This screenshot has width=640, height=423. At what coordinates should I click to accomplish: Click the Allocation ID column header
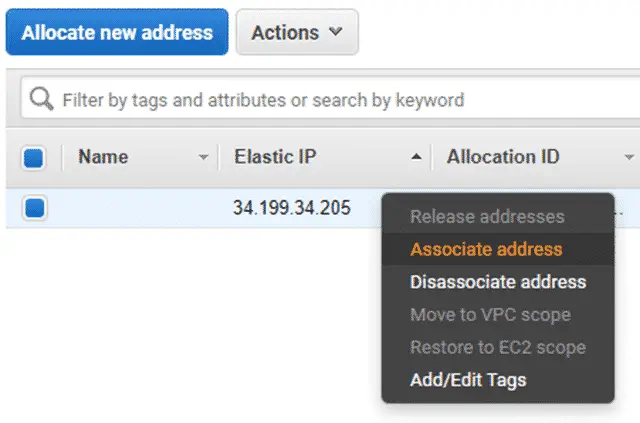coord(503,157)
